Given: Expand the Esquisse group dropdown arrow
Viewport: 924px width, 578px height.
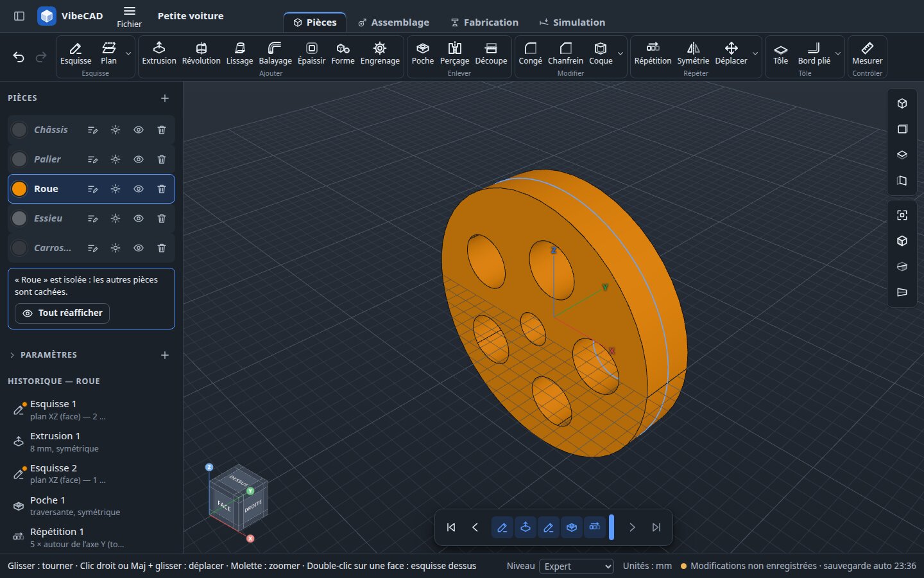Looking at the screenshot, I should pyautogui.click(x=128, y=53).
